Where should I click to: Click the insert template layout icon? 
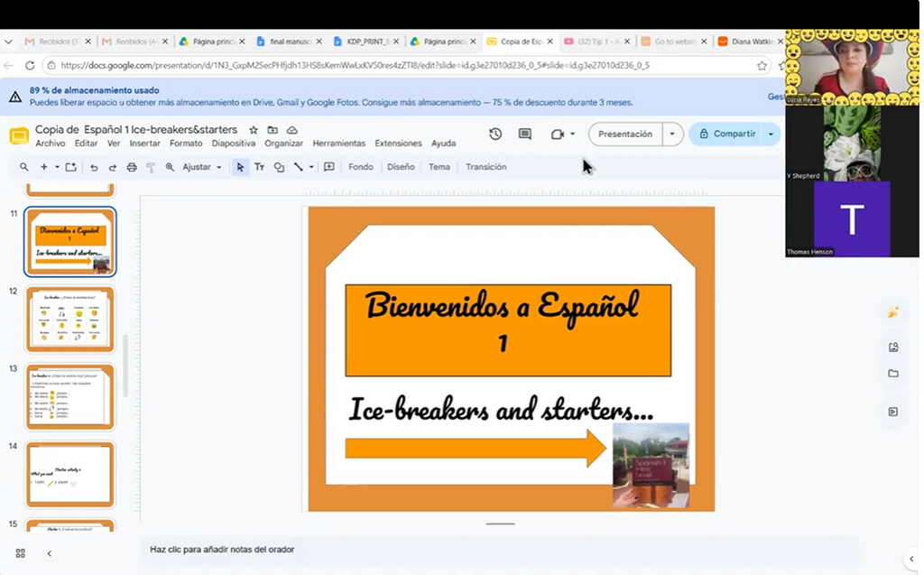(70, 167)
